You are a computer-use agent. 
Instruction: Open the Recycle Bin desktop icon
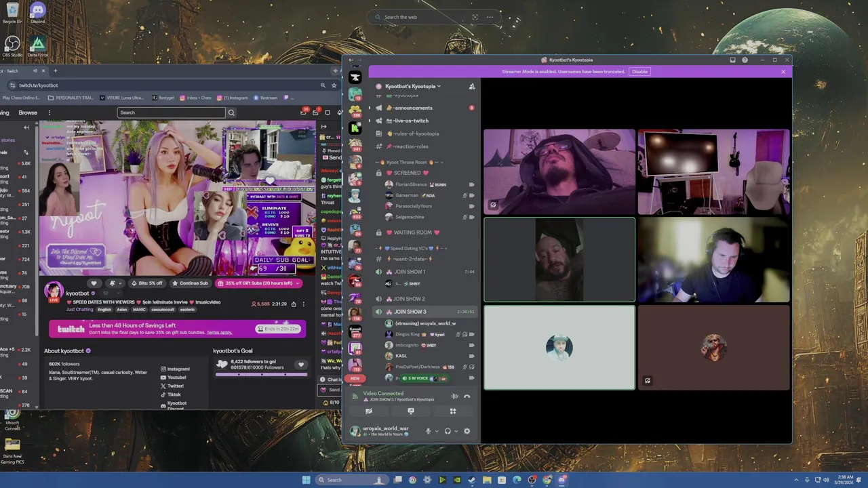point(12,12)
